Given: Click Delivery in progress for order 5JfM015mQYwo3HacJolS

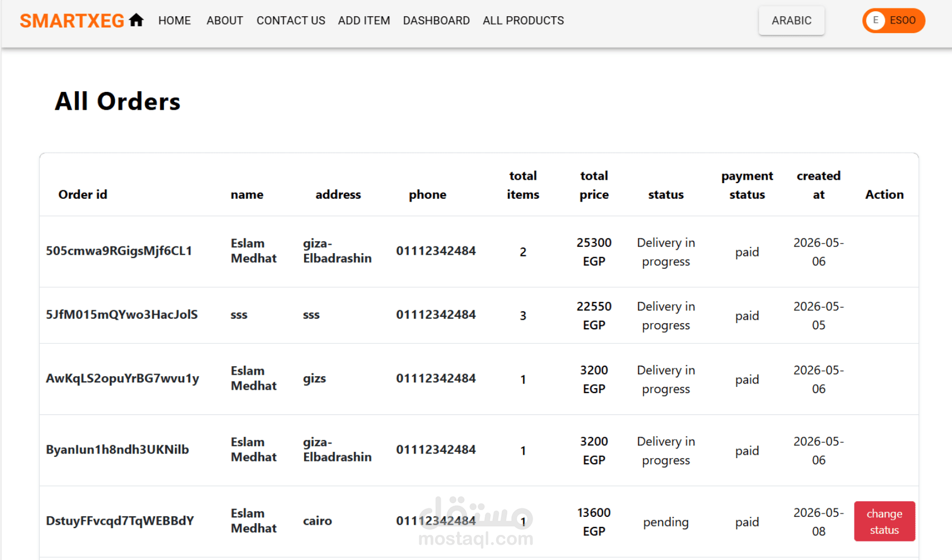Looking at the screenshot, I should [x=666, y=316].
